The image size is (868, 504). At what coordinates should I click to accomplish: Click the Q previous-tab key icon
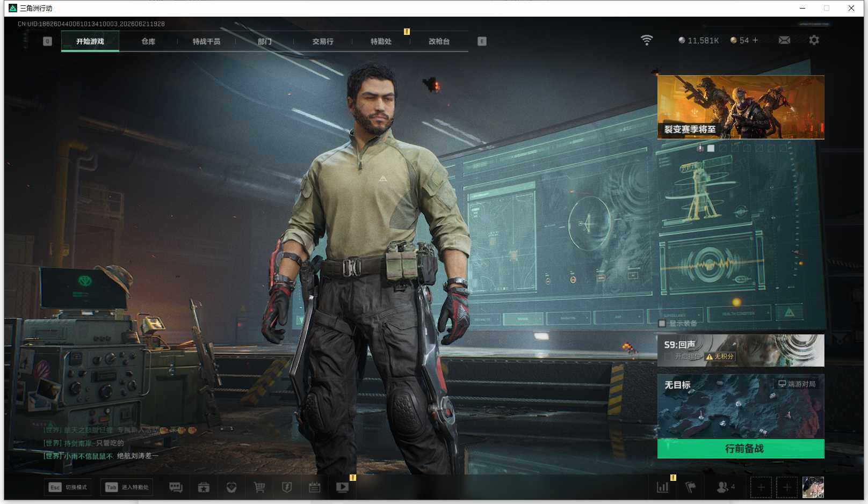click(x=47, y=41)
